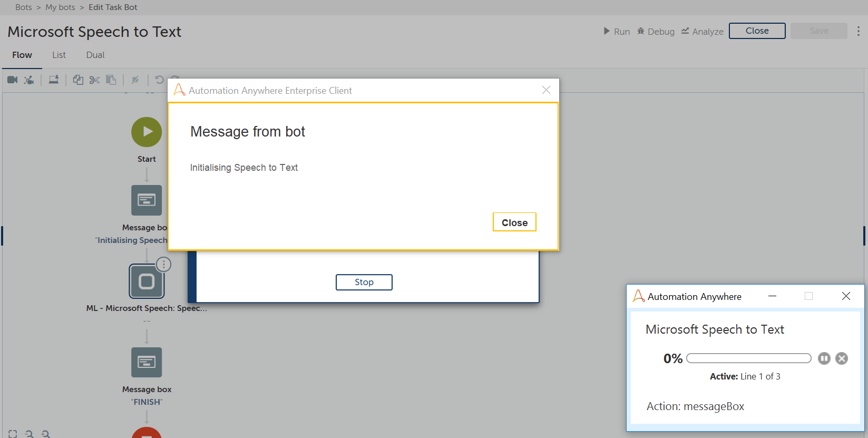868x438 pixels.
Task: Pause the bot run in progress window
Action: pyautogui.click(x=824, y=358)
